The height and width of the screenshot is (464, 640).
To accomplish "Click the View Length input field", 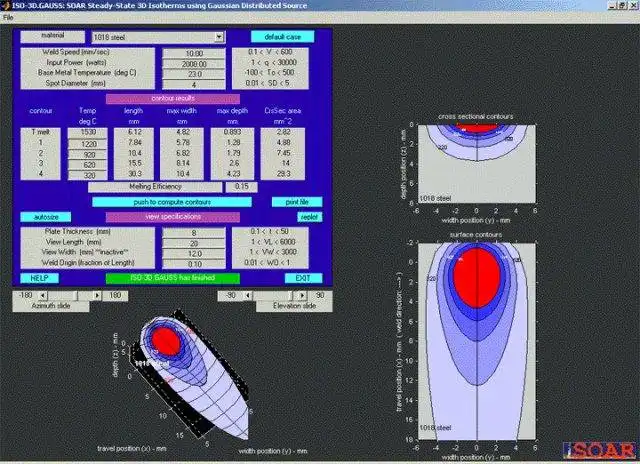I will click(194, 243).
